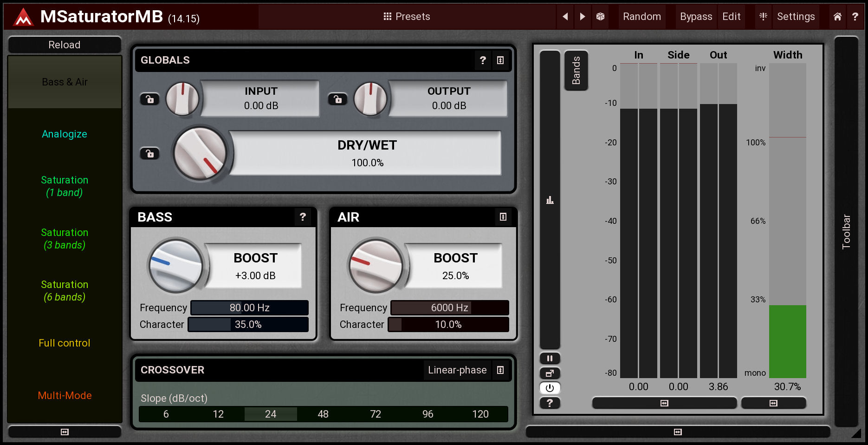Toggle the meter power button

pyautogui.click(x=550, y=388)
